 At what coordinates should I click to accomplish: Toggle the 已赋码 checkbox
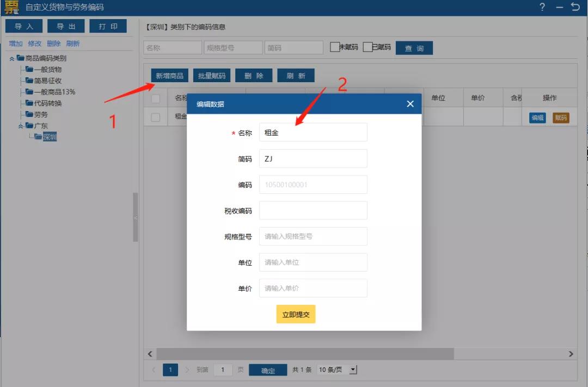point(367,47)
